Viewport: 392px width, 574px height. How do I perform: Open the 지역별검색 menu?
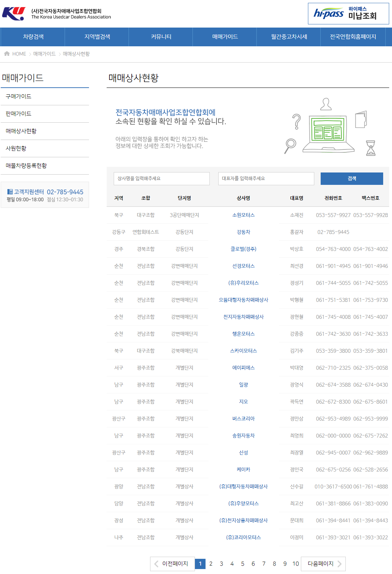click(x=97, y=37)
